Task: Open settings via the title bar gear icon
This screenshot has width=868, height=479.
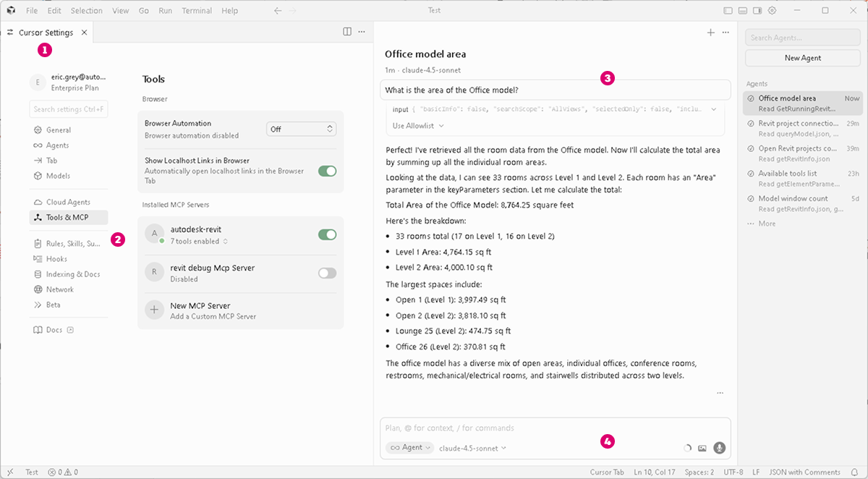Action: click(773, 11)
